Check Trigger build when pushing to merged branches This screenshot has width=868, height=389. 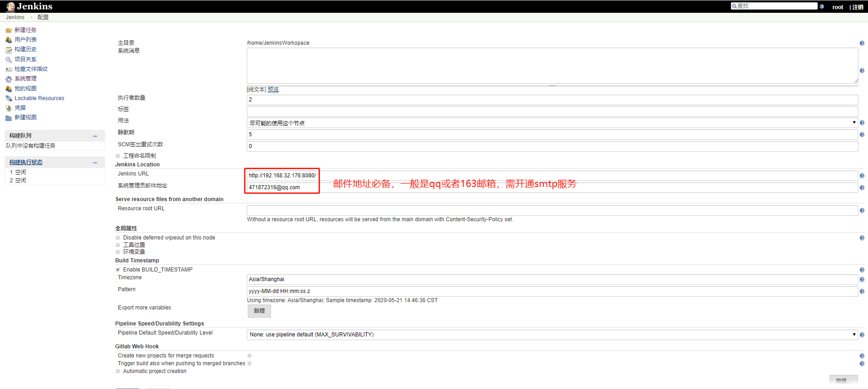point(250,363)
